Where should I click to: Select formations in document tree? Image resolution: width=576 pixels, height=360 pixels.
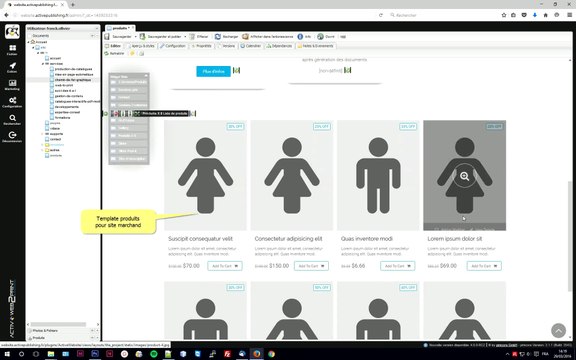click(62, 118)
